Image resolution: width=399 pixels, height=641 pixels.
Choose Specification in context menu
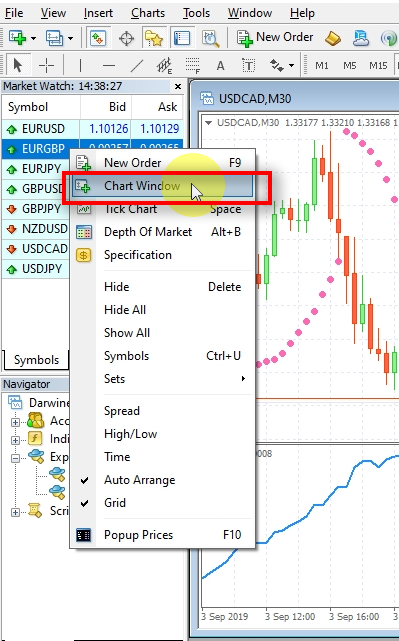click(163, 255)
